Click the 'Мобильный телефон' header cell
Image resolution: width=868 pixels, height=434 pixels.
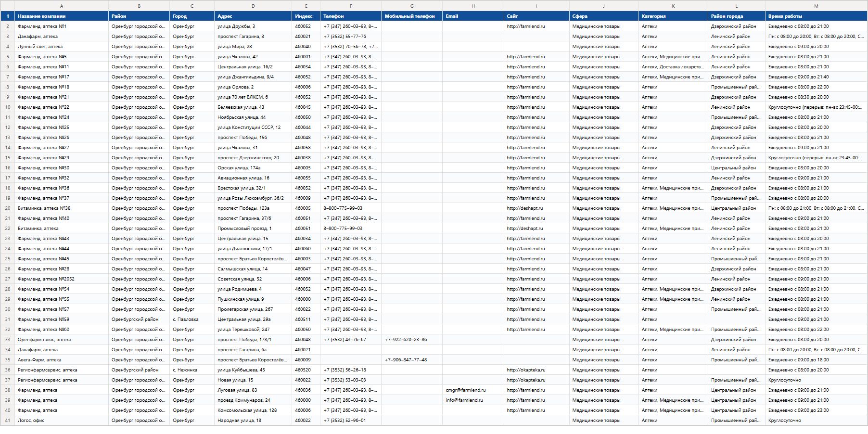412,16
